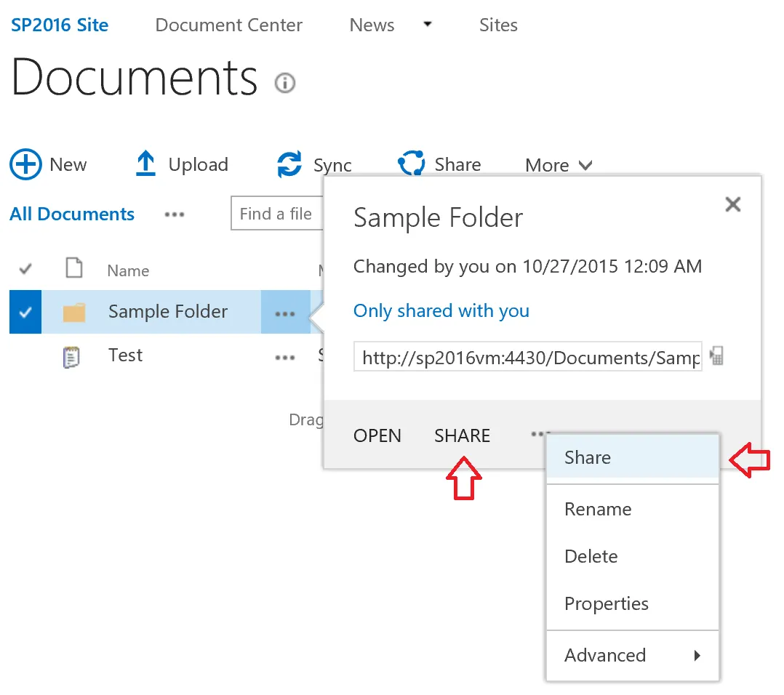Click the folder URL text field
This screenshot has height=695, width=784.
point(527,357)
